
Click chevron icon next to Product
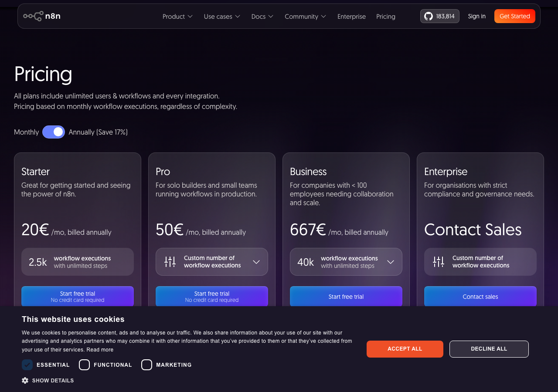click(x=190, y=17)
